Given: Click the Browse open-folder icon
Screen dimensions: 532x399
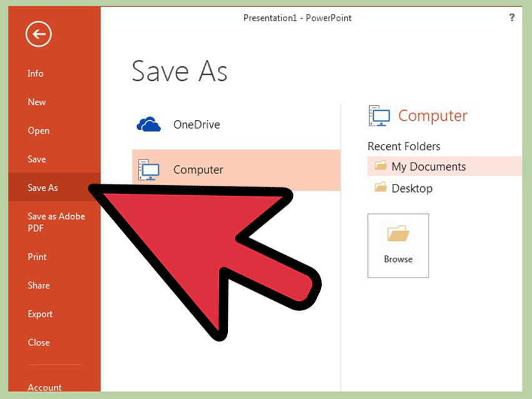Looking at the screenshot, I should 398,233.
